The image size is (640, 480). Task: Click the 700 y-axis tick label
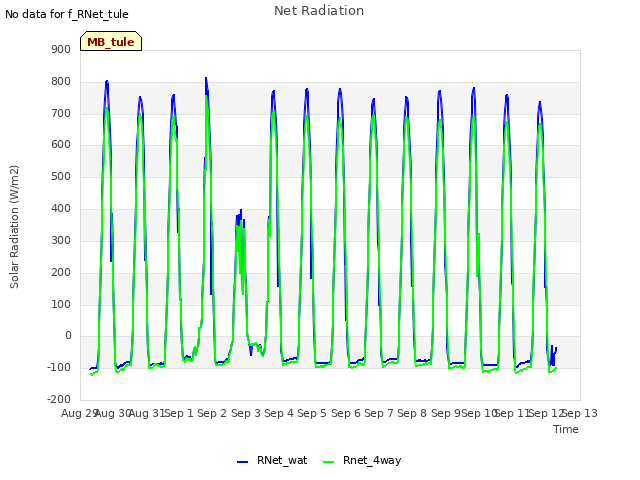click(x=61, y=113)
